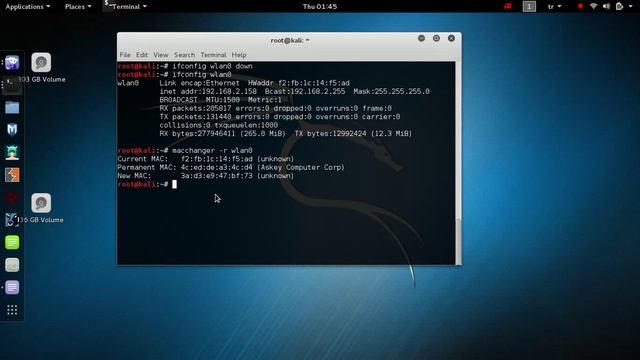The width and height of the screenshot is (640, 360).
Task: Click the battery status icon
Action: [619, 6]
